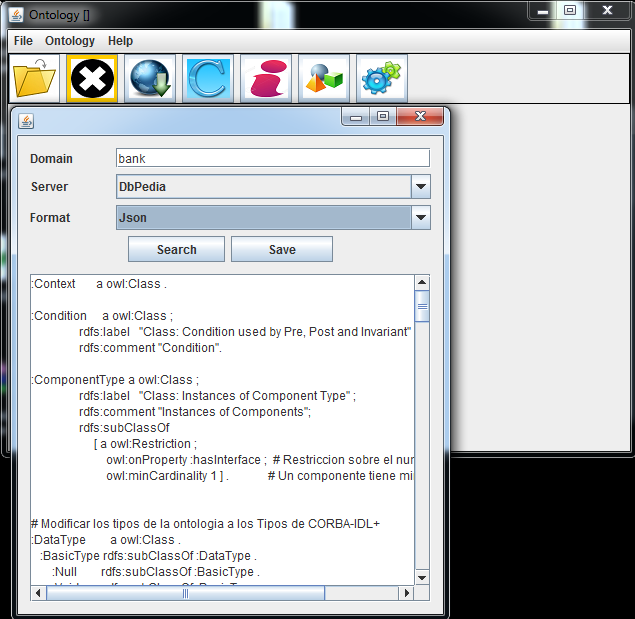Click the 3D shapes toolbar icon
Screen dimensions: 635x619
pyautogui.click(x=324, y=79)
